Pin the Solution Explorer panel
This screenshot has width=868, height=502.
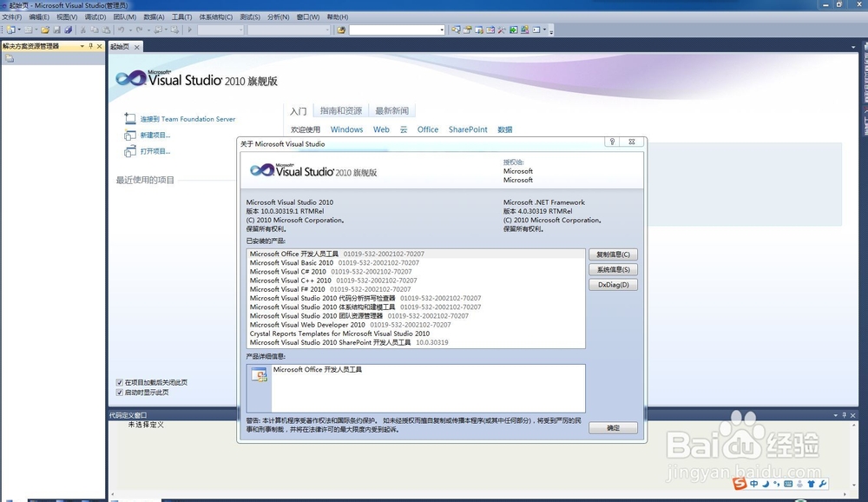point(91,46)
